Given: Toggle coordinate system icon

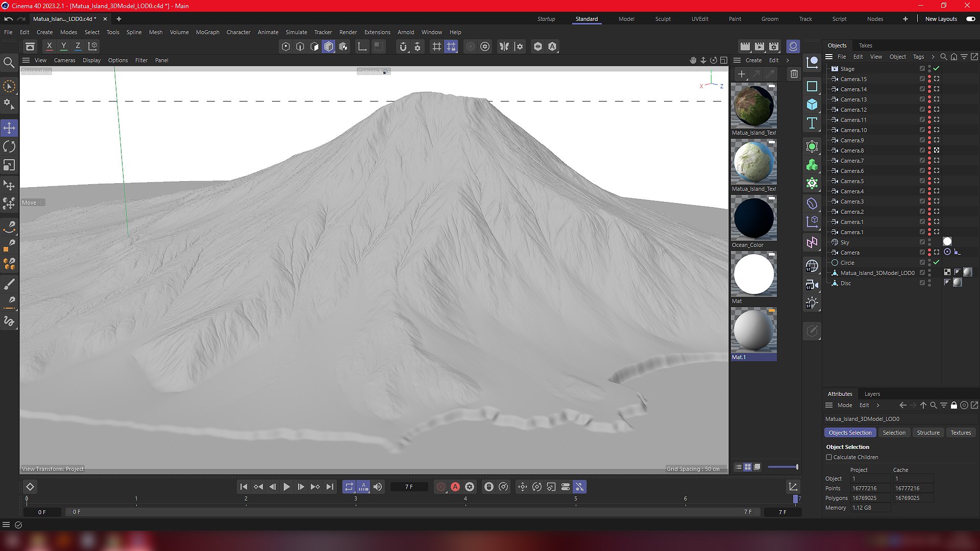Looking at the screenshot, I should (93, 46).
